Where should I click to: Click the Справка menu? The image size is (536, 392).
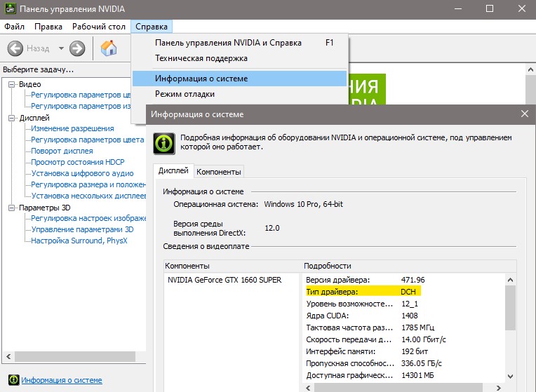click(152, 27)
